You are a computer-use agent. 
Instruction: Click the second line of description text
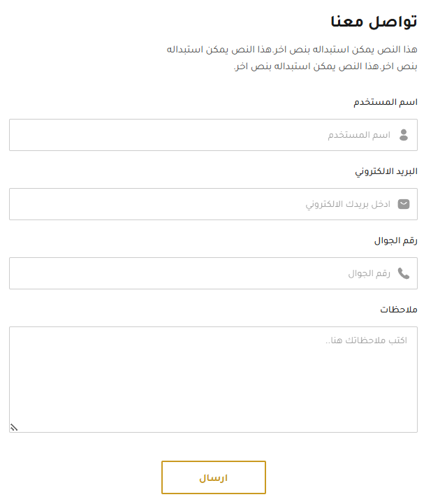(325, 67)
